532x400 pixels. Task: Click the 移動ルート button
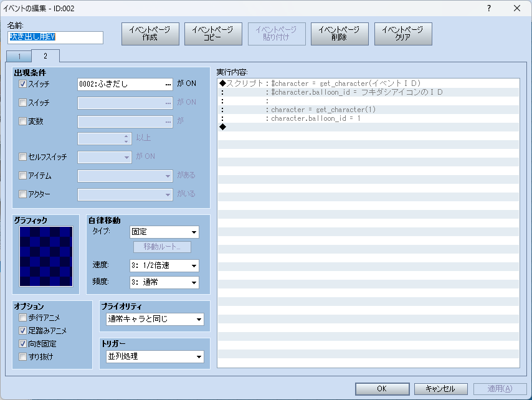coord(162,247)
